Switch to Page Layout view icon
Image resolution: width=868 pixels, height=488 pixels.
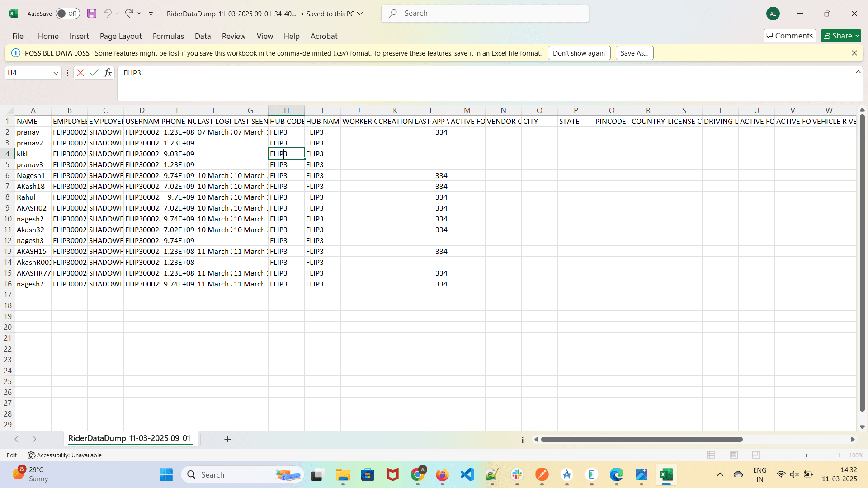[734, 455]
